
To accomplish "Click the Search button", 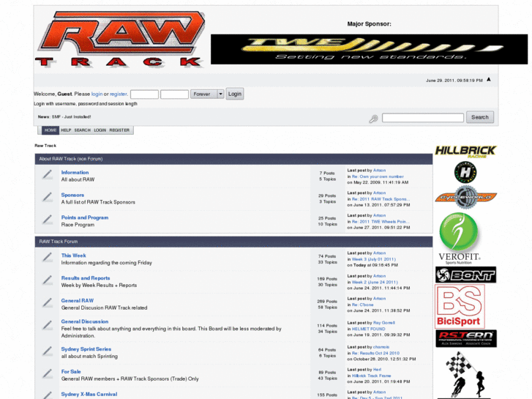I will tap(480, 117).
